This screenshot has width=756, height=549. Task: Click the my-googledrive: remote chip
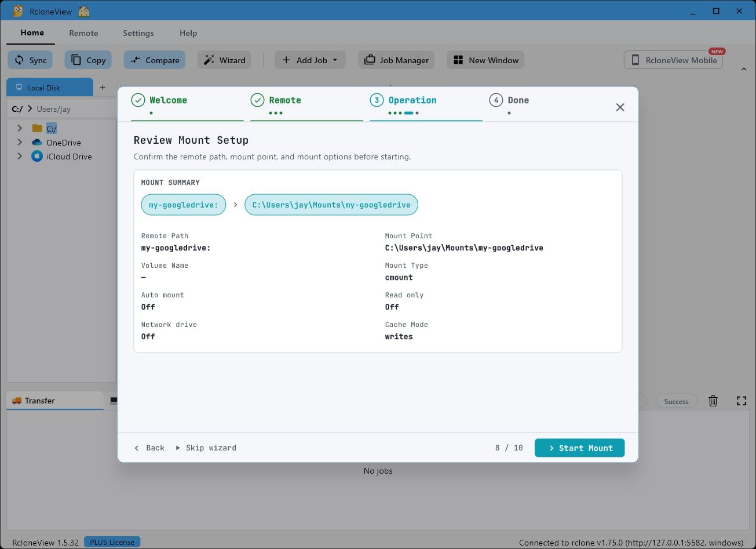coord(184,205)
